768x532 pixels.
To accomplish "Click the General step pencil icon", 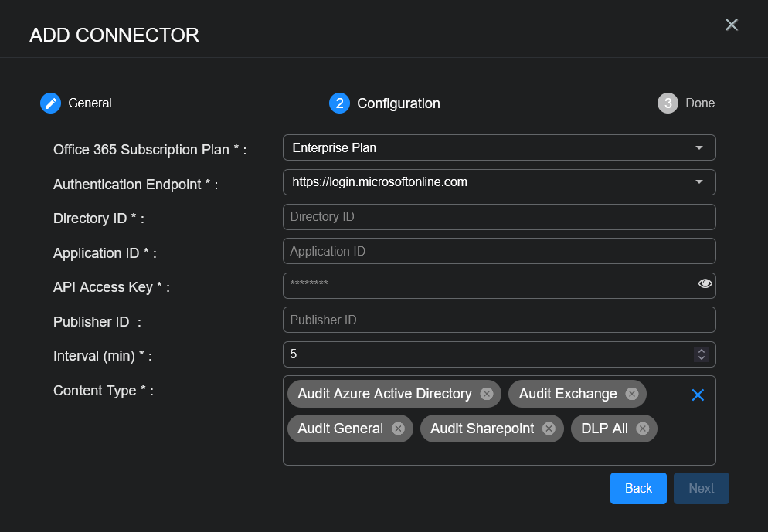I will 50,103.
